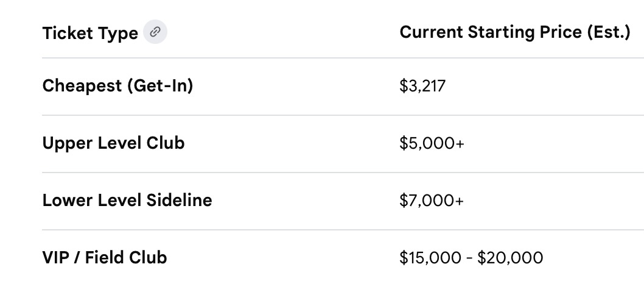This screenshot has width=644, height=292.
Task: Click the word "Sideline"
Action: point(181,200)
